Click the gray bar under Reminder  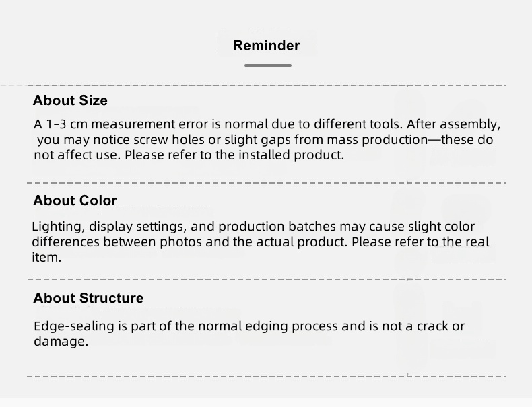click(267, 65)
